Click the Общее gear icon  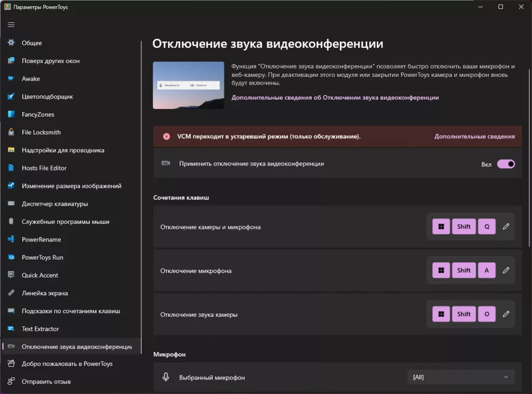(x=11, y=43)
